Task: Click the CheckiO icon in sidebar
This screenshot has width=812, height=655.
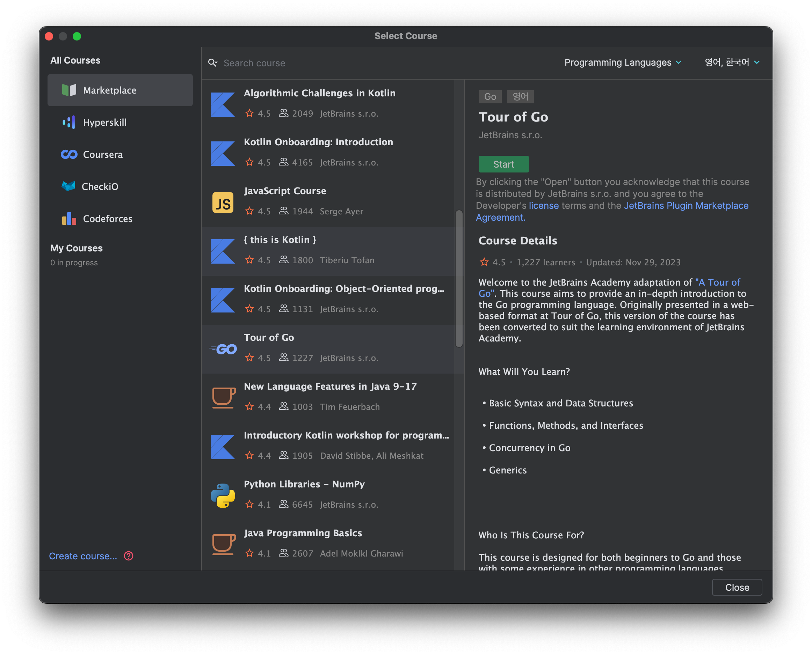Action: [69, 186]
